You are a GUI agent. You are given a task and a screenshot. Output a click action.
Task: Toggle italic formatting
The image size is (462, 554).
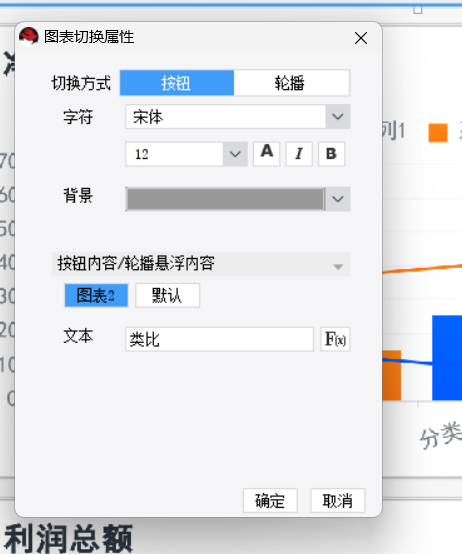click(299, 154)
